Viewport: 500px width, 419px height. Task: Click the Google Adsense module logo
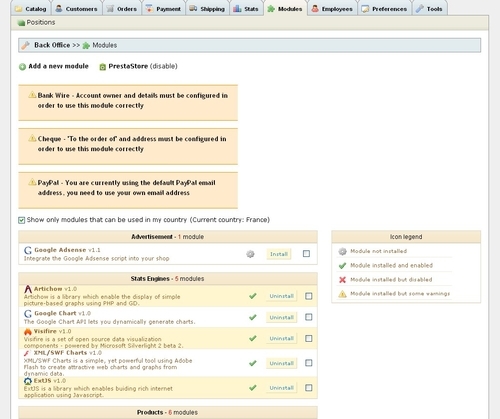(28, 250)
